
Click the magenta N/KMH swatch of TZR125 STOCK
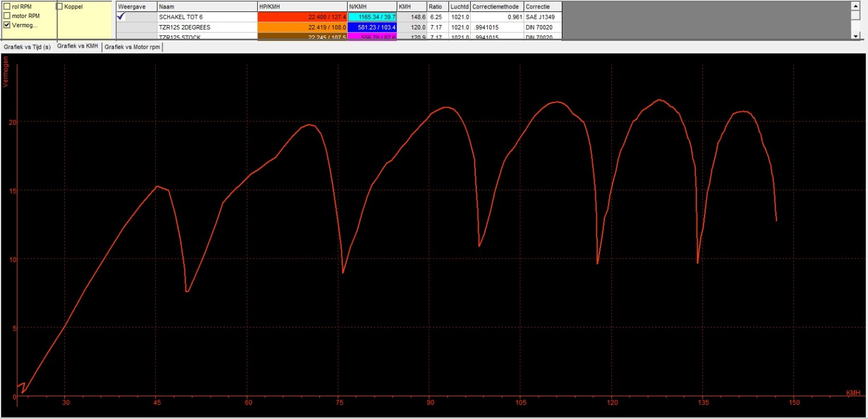372,36
